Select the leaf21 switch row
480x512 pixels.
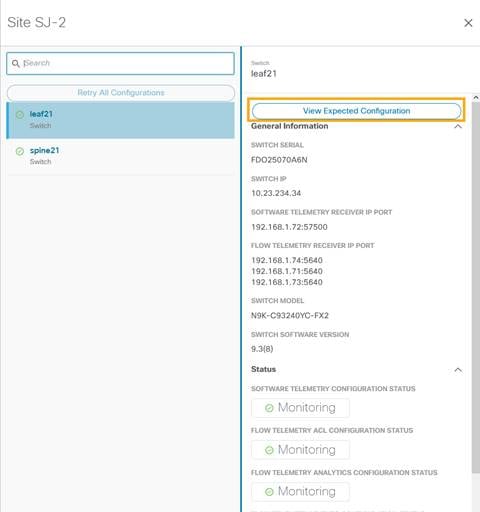click(120, 120)
